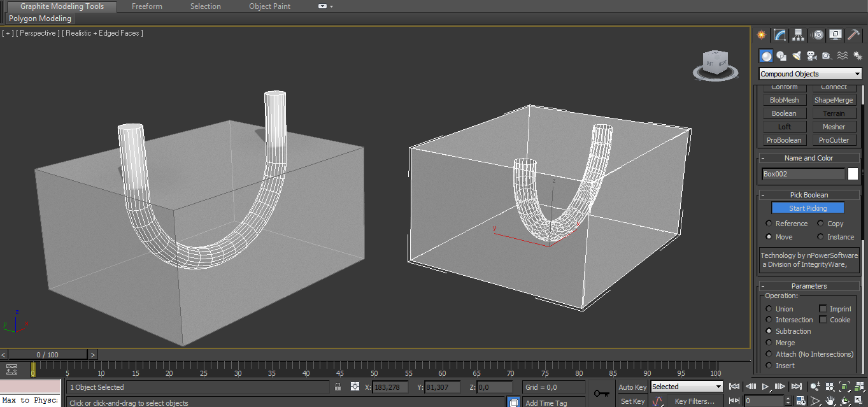This screenshot has height=407, width=868.
Task: Select the Cameras category icon
Action: [x=811, y=56]
